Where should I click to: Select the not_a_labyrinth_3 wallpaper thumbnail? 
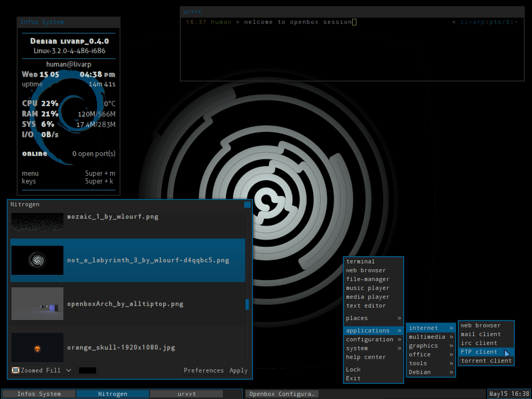pos(37,260)
